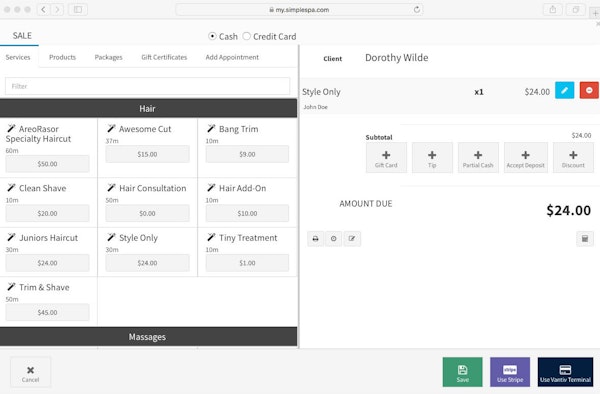Click the services Filter input field
This screenshot has height=394, width=600.
click(147, 86)
